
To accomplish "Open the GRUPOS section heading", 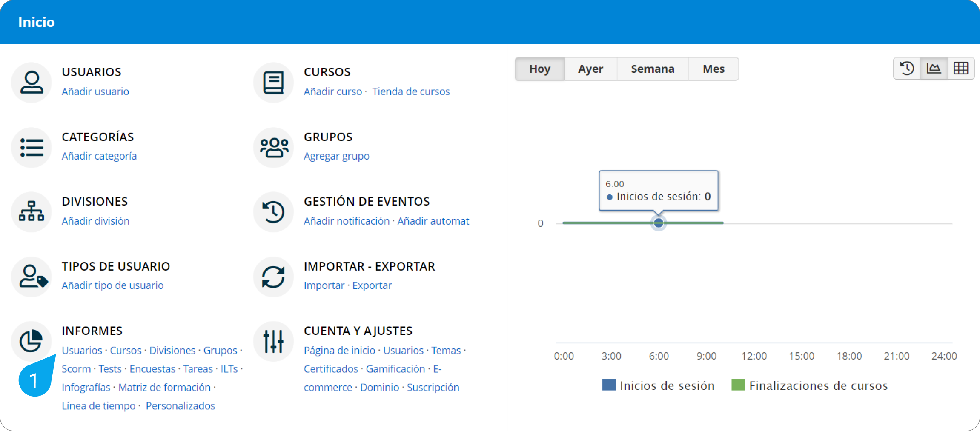I will (x=328, y=137).
